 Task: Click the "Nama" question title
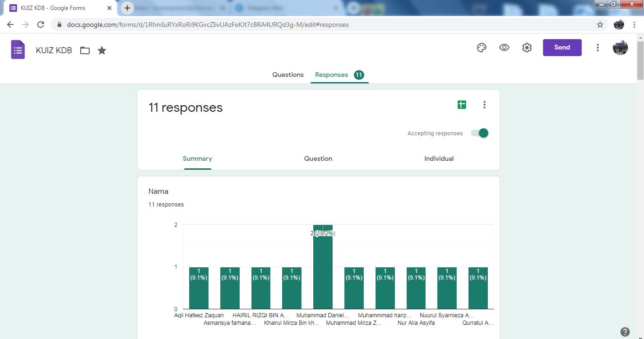158,191
